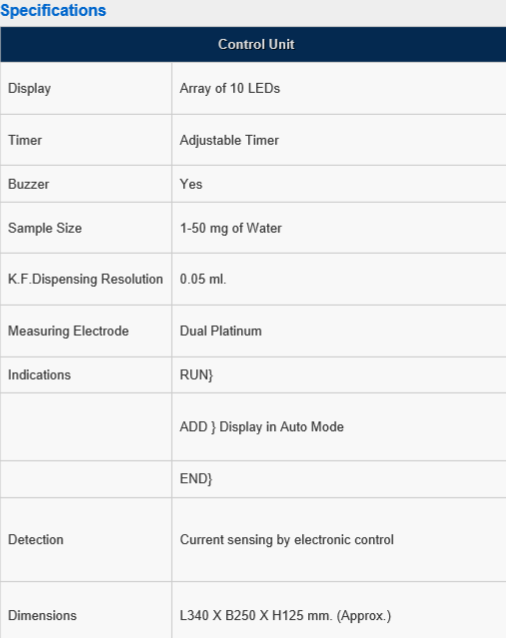
Task: Click the Buzzer row label
Action: (x=28, y=184)
